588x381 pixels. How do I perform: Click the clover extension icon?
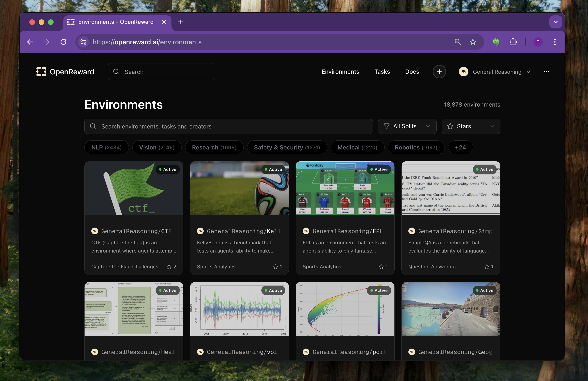coord(496,42)
